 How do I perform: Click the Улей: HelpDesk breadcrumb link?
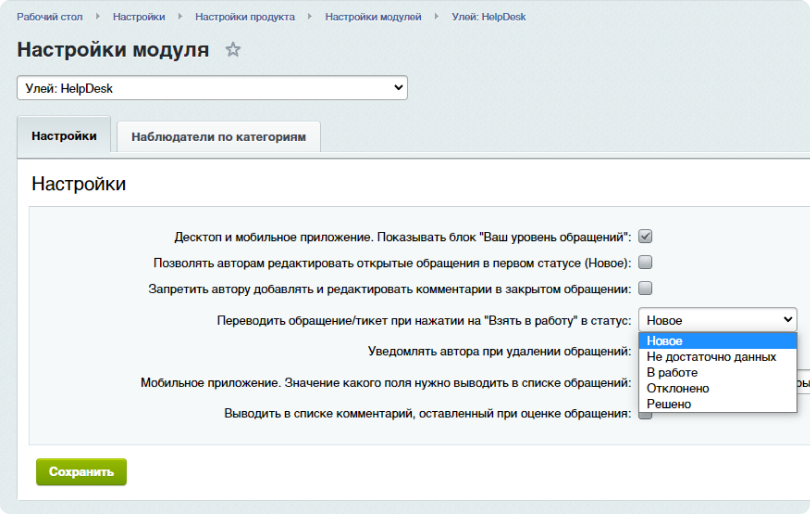click(x=489, y=17)
